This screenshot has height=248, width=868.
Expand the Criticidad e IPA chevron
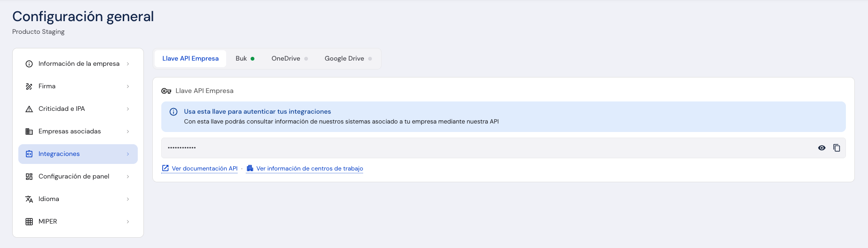coord(128,109)
